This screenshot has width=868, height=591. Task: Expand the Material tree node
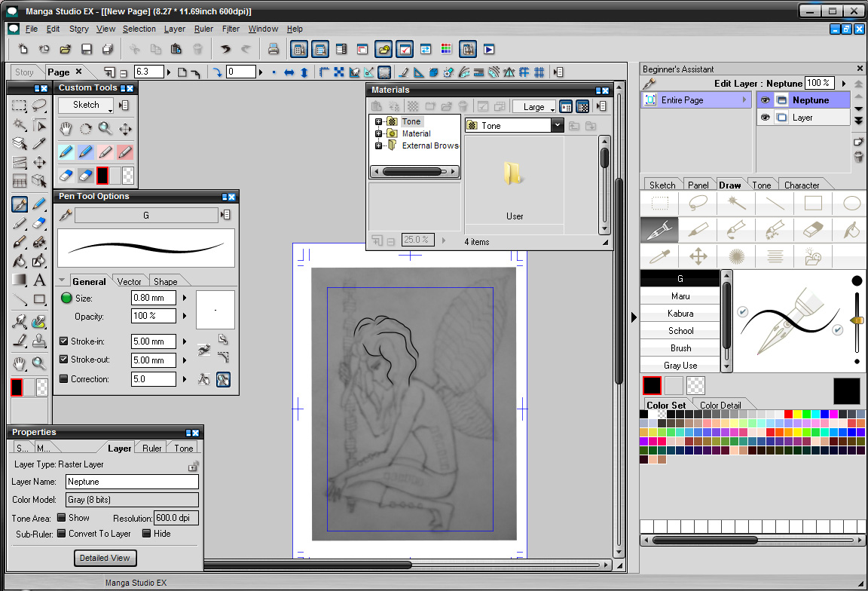click(x=379, y=133)
